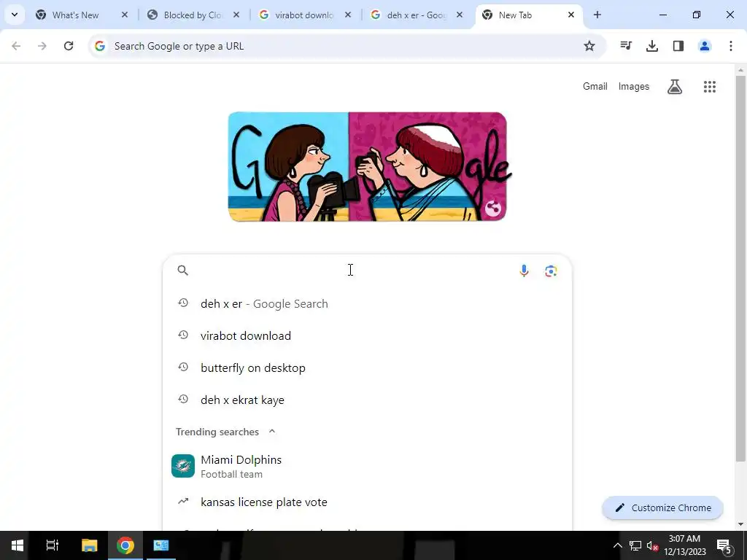This screenshot has height=560, width=747.
Task: Open a new tab with plus button
Action: [597, 15]
